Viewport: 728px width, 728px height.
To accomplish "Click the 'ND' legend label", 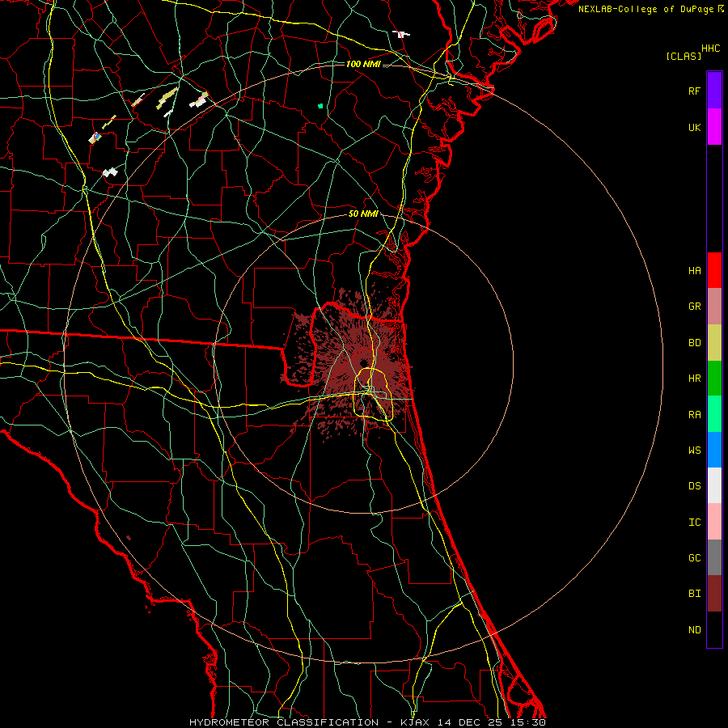I will 694,629.
